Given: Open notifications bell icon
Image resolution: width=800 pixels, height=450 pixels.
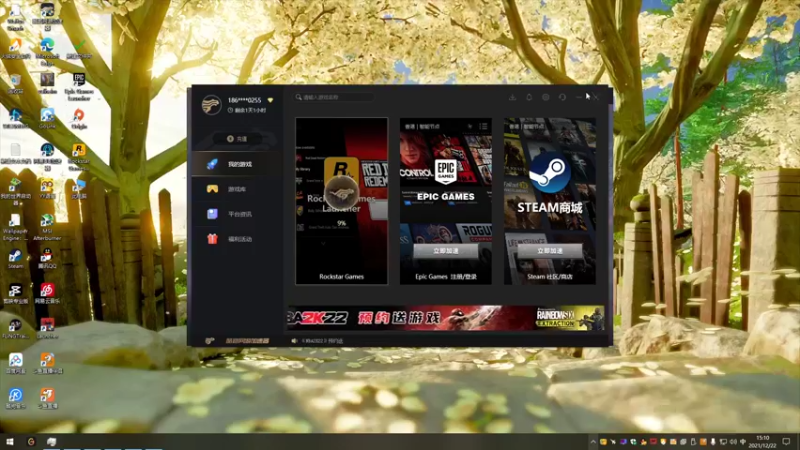Looking at the screenshot, I should click(x=529, y=97).
